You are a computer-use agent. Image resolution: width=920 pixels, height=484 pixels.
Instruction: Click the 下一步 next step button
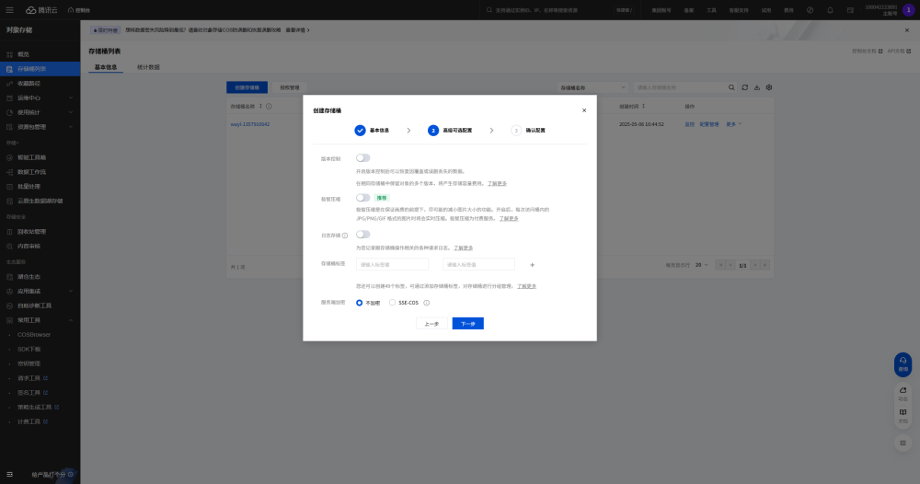click(x=467, y=324)
